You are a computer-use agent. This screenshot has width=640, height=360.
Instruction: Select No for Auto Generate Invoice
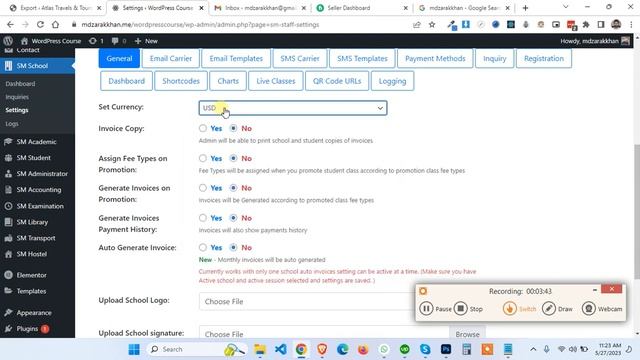(233, 247)
